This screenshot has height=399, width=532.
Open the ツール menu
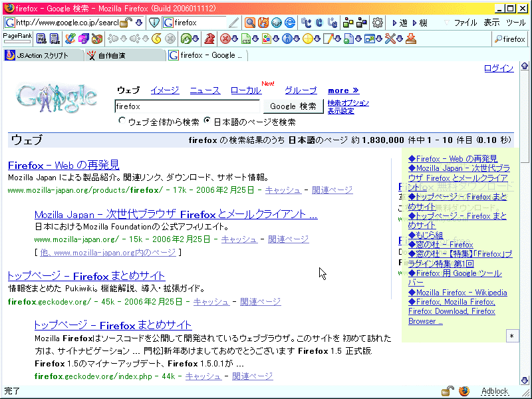(x=516, y=23)
